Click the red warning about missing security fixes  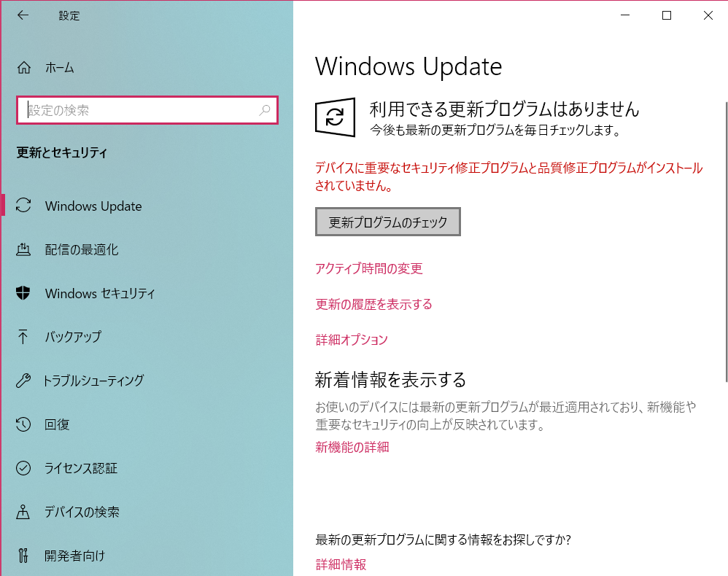coord(509,177)
